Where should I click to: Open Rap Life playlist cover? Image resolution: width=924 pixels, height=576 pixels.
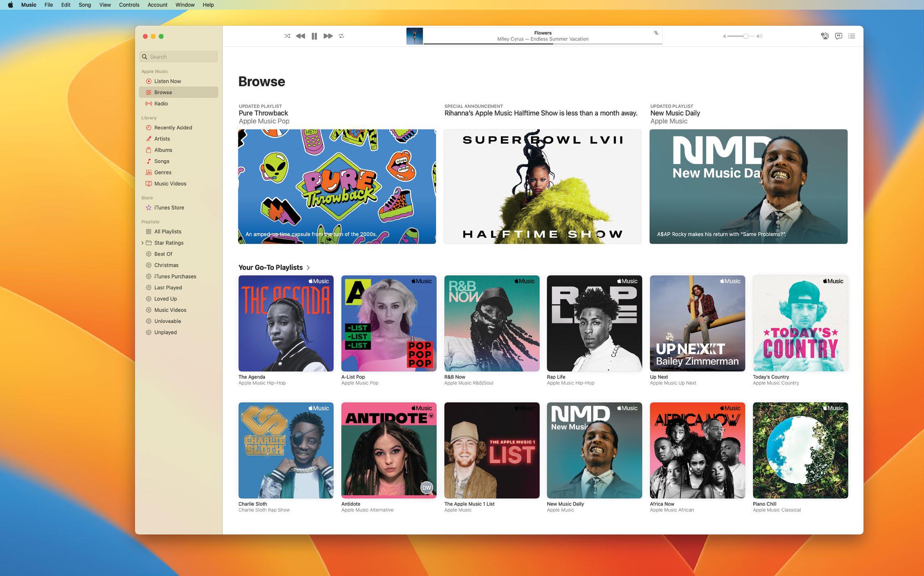coord(594,323)
